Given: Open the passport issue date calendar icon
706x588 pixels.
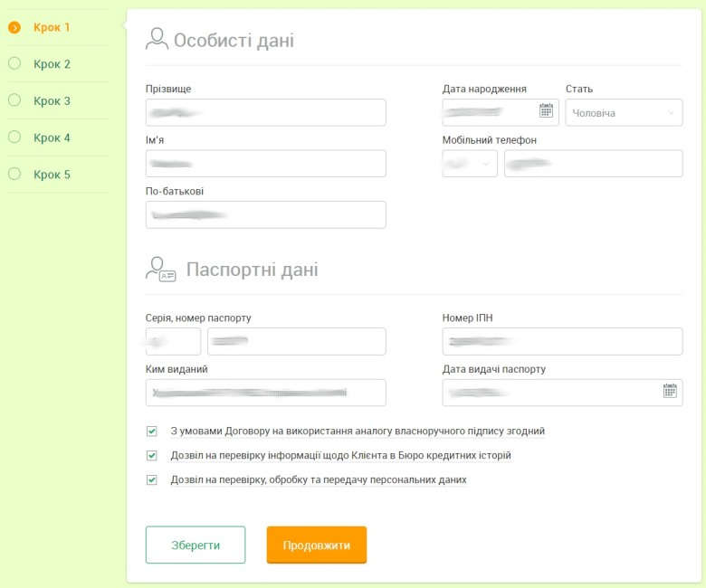Looking at the screenshot, I should click(x=670, y=391).
